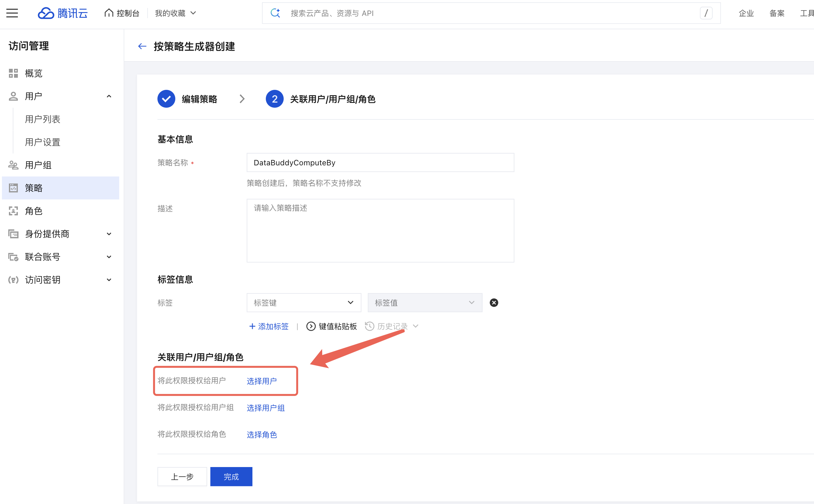Click the 访问密钥 key icon
This screenshot has height=504, width=814.
(x=13, y=280)
